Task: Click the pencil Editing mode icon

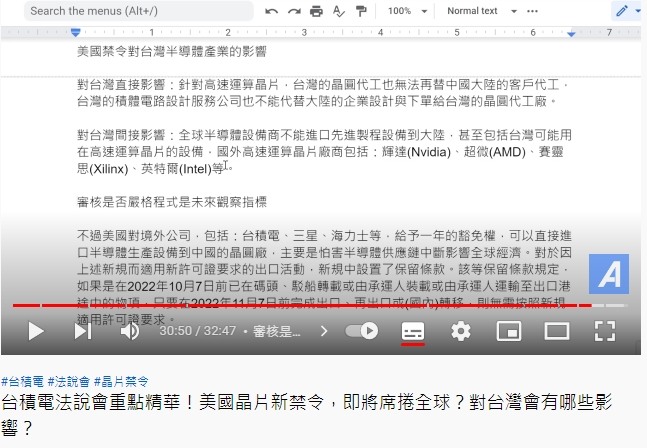Action: coord(622,11)
